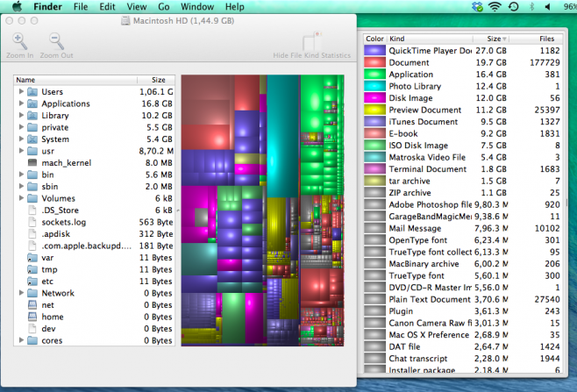Expand the Users folder
Image resolution: width=577 pixels, height=392 pixels.
click(x=21, y=91)
